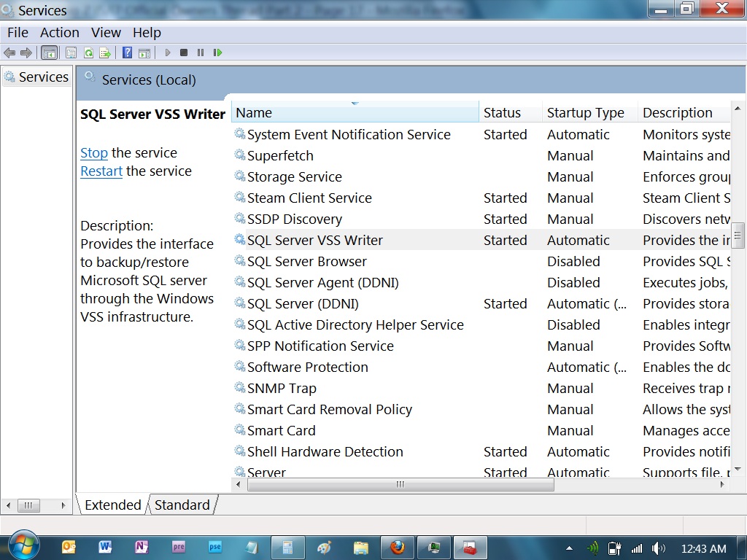
Task: Click the volume speaker tray icon
Action: (658, 548)
